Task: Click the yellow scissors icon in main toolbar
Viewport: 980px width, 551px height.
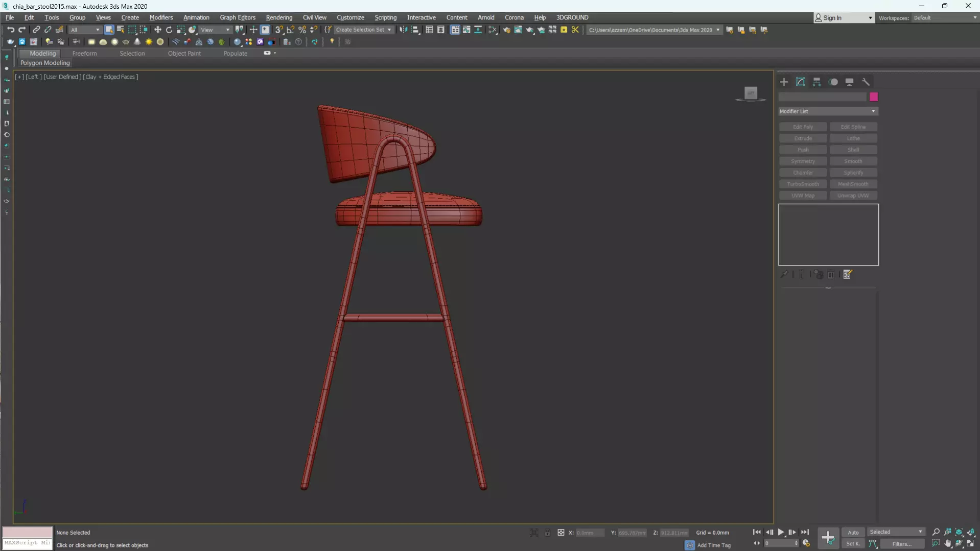Action: tap(575, 30)
